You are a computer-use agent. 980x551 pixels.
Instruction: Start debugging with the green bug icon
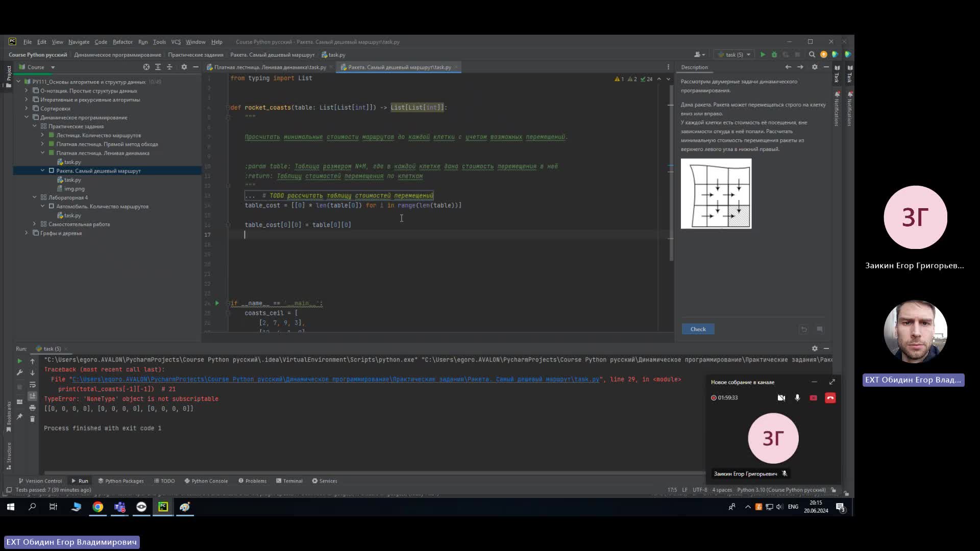click(774, 55)
